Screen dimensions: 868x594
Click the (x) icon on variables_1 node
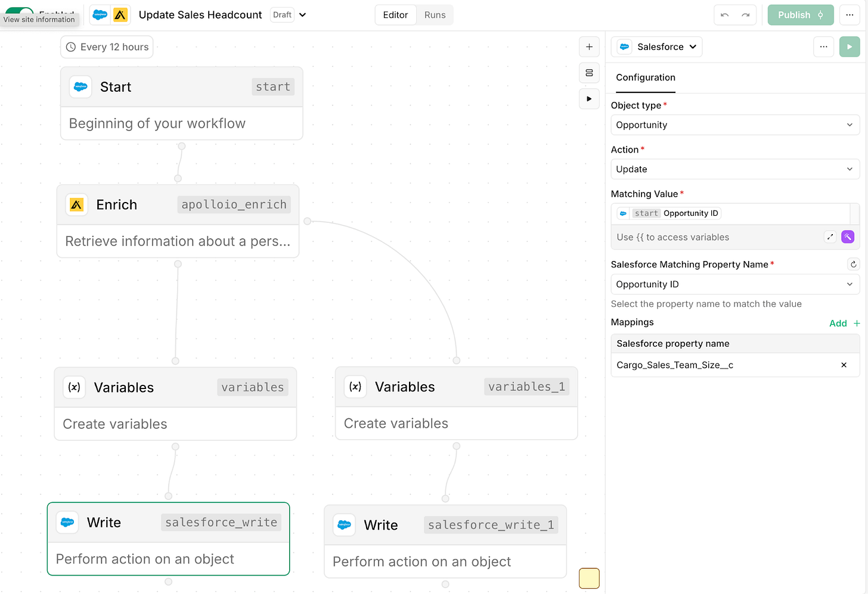(x=355, y=387)
